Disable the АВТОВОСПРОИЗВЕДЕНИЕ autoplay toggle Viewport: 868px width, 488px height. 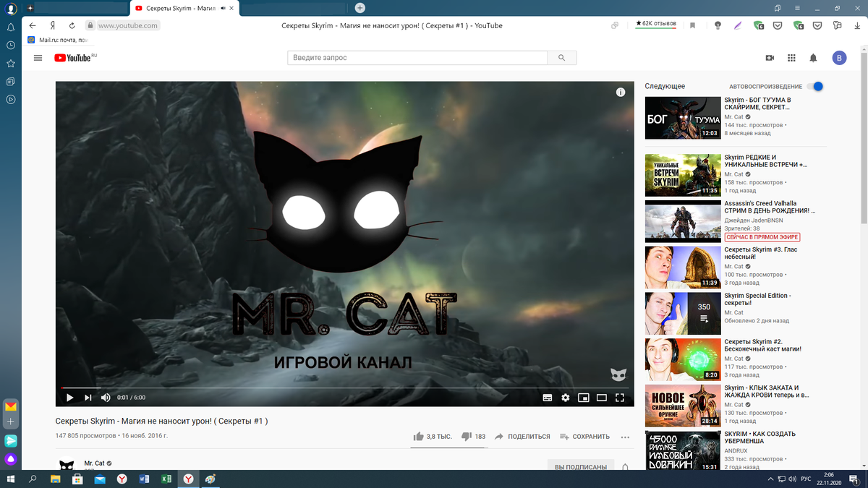click(817, 85)
